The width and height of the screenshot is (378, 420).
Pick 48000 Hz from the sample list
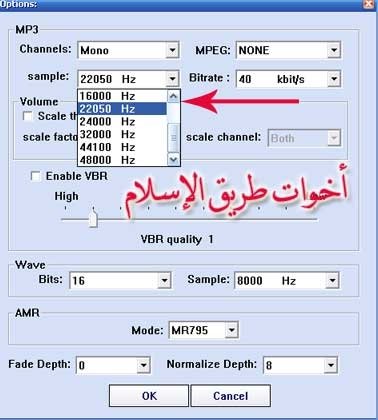122,160
